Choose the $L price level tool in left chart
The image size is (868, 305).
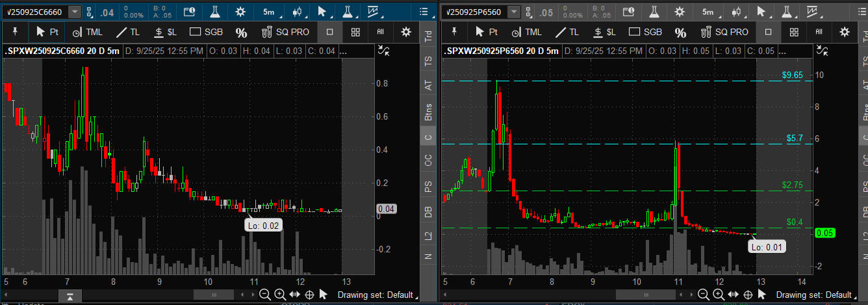click(x=165, y=32)
